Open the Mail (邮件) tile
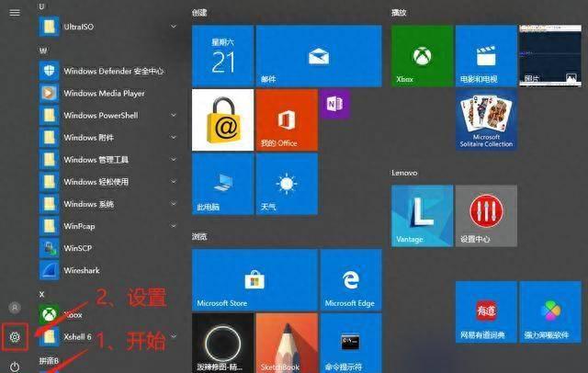Image resolution: width=588 pixels, height=373 pixels. point(319,56)
